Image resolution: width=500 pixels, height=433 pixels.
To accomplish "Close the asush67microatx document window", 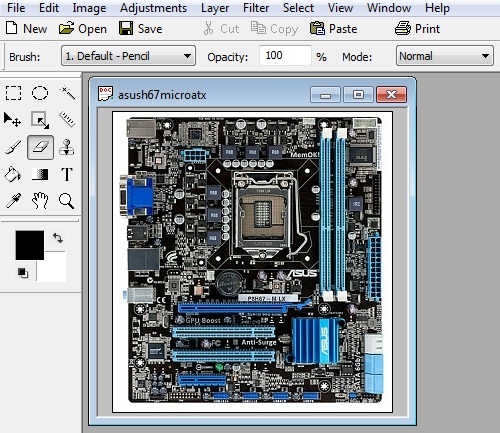I will tap(391, 95).
